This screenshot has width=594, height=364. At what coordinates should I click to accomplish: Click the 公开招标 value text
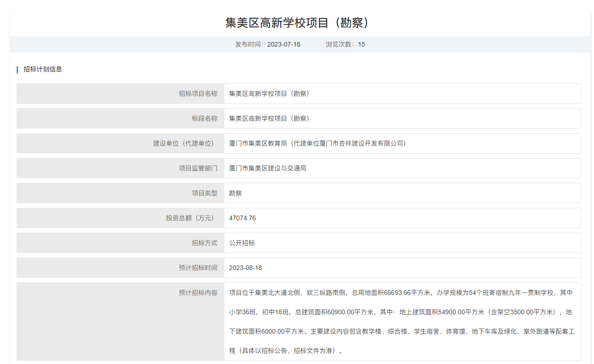tap(242, 243)
